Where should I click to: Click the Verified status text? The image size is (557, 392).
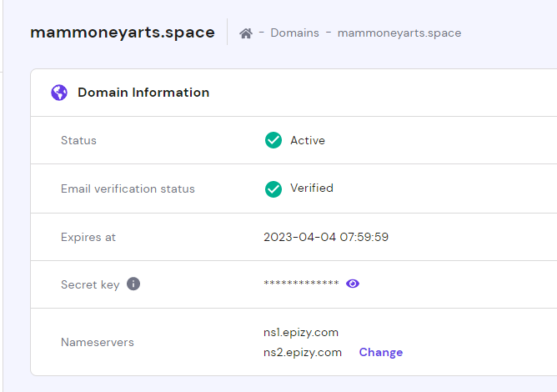click(x=312, y=188)
